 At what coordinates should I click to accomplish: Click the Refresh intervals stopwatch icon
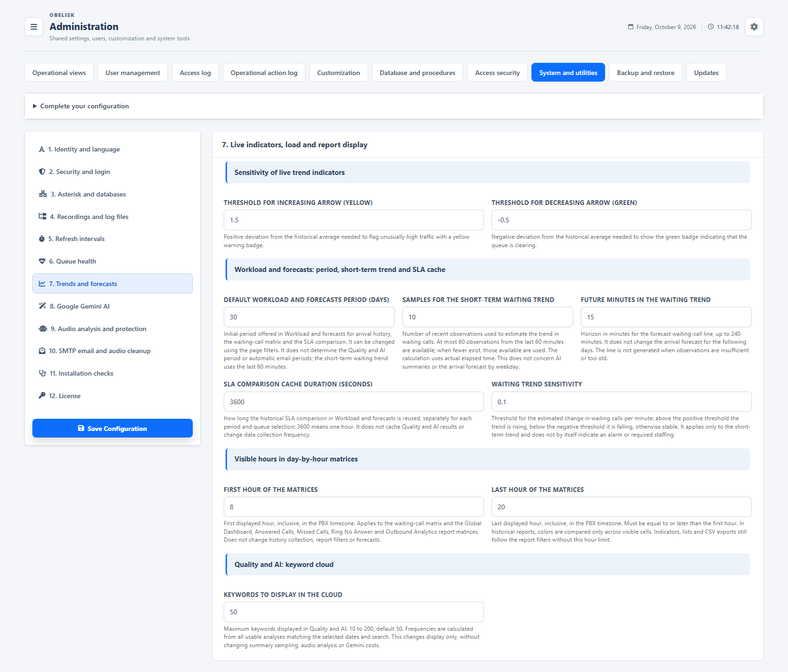coord(42,239)
